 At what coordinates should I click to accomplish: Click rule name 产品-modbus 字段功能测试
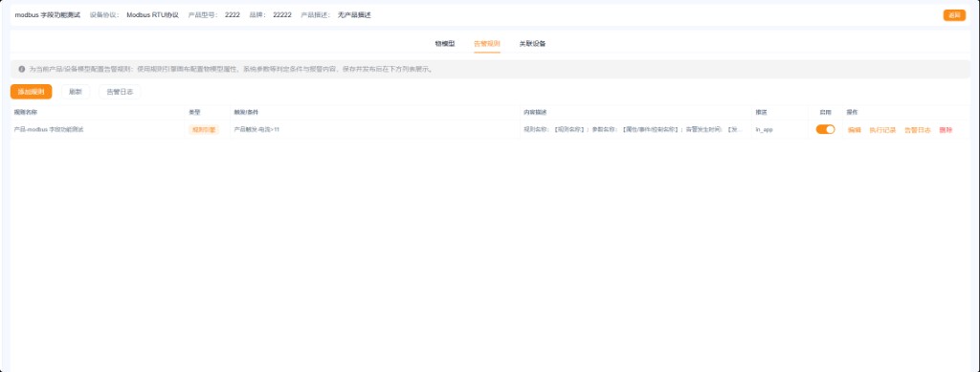(x=49, y=130)
